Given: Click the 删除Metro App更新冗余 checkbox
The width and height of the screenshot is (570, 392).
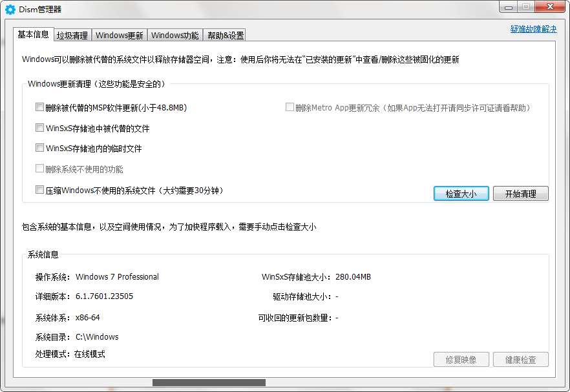Looking at the screenshot, I should pyautogui.click(x=290, y=107).
